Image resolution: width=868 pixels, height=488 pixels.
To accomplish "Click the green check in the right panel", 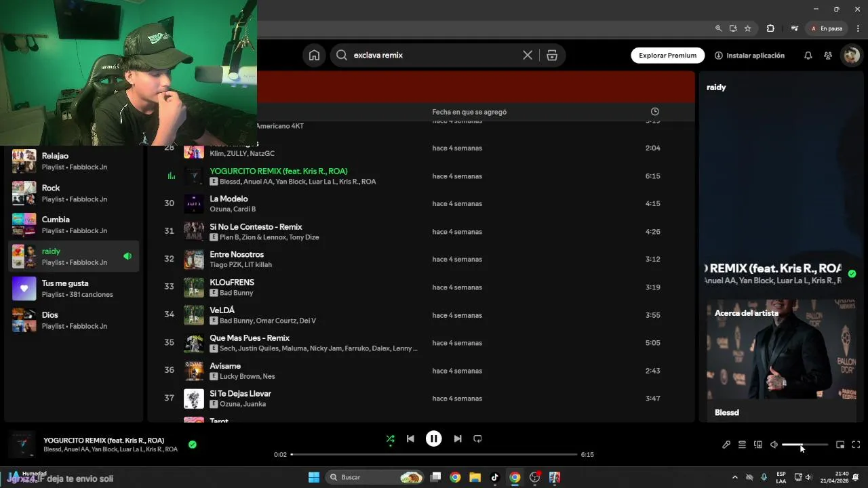I will pyautogui.click(x=852, y=274).
